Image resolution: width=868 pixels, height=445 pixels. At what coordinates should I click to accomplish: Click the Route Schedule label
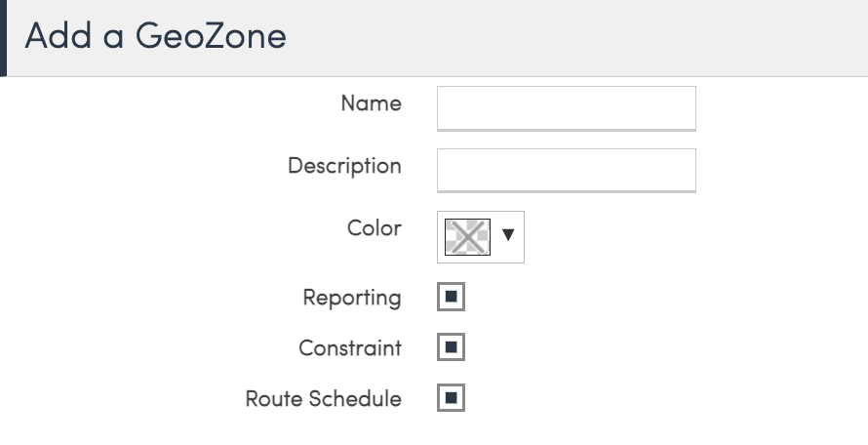pyautogui.click(x=323, y=399)
